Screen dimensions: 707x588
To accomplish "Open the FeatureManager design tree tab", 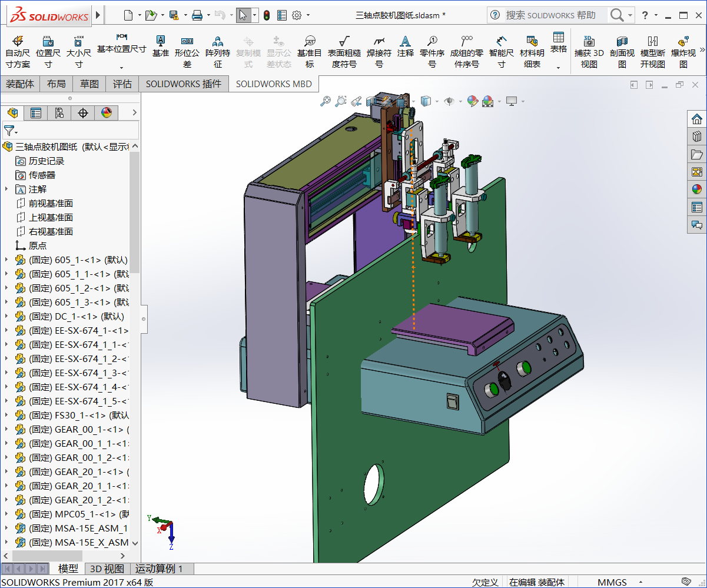I will (12, 112).
